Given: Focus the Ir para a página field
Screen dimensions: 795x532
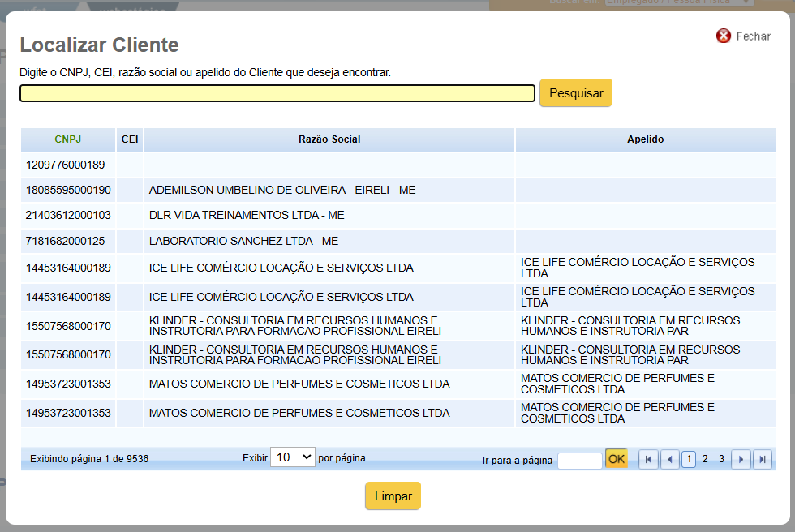Looking at the screenshot, I should click(x=579, y=461).
